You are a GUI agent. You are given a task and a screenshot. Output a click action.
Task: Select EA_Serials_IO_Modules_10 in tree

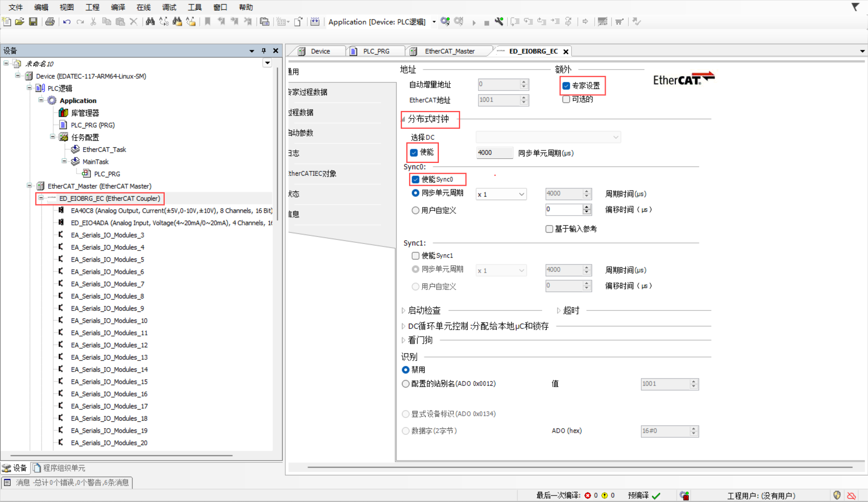(x=109, y=320)
